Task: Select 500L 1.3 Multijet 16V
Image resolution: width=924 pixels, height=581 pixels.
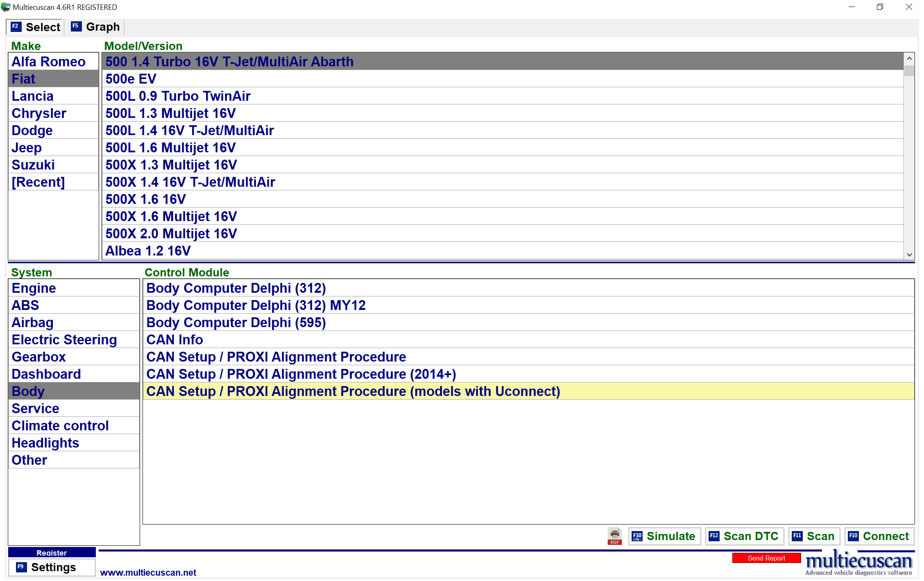Action: click(x=503, y=113)
